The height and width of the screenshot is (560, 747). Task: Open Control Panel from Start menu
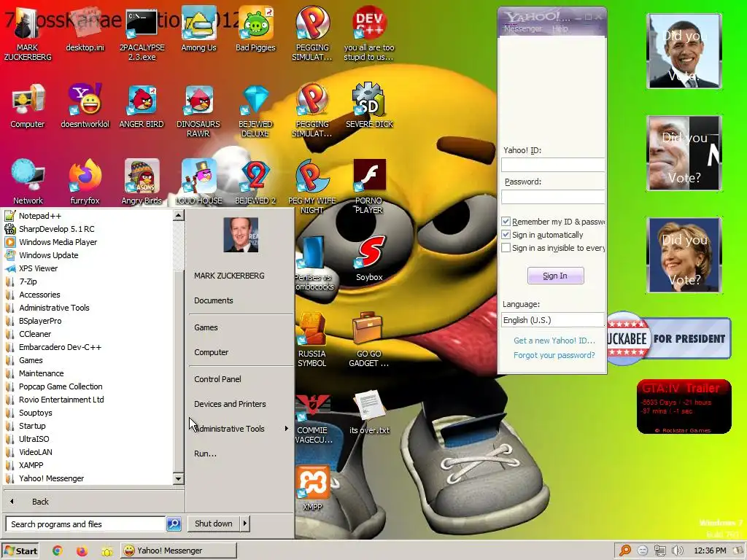tap(217, 379)
